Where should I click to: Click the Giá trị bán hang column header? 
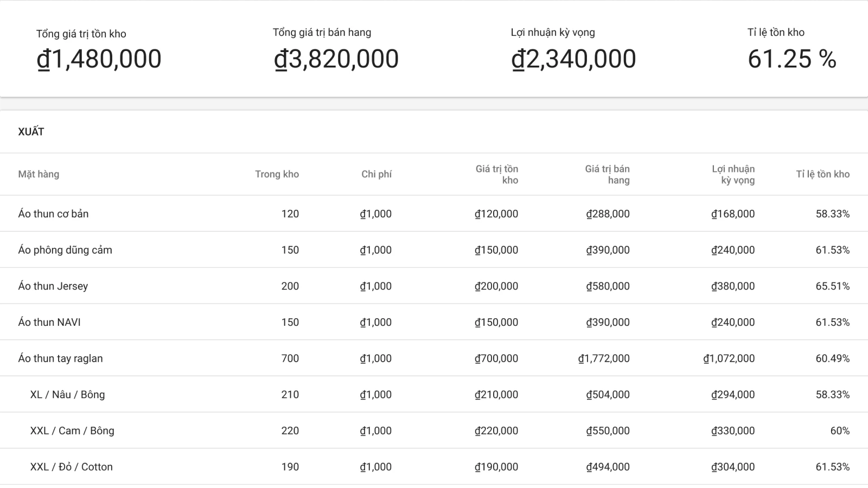click(607, 175)
